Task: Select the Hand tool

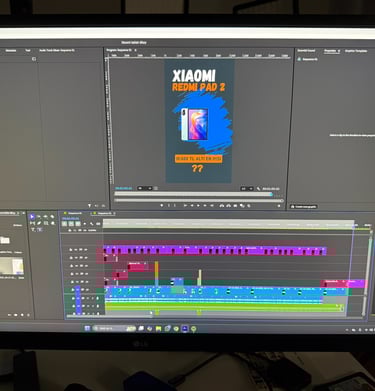Action: [53, 223]
